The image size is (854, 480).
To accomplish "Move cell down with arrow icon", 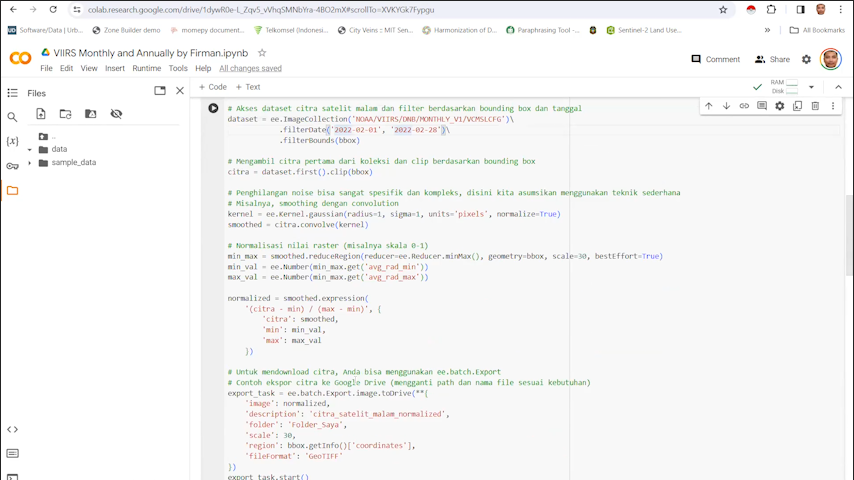I will (726, 106).
